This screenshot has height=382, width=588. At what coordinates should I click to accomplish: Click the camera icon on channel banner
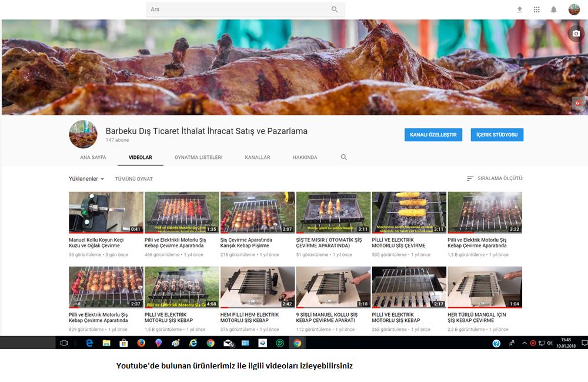[576, 34]
